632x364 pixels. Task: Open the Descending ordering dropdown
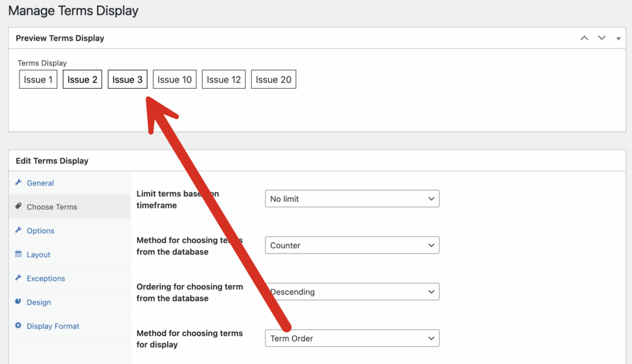(352, 292)
